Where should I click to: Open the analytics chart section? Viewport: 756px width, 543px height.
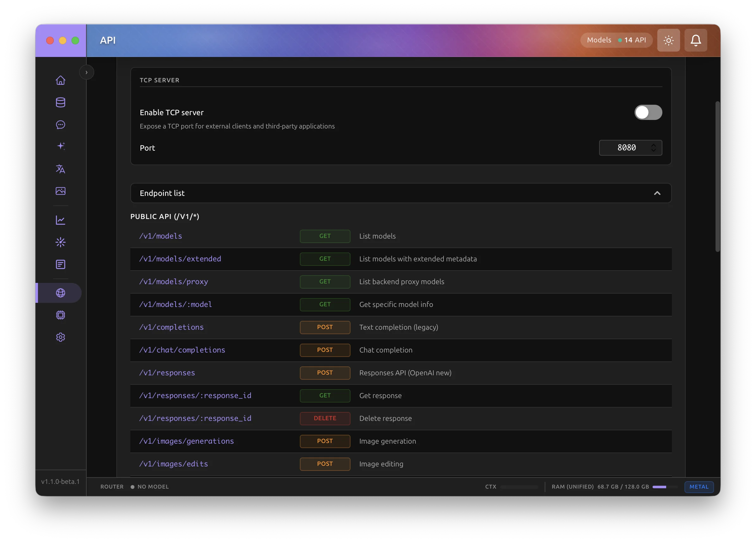point(60,220)
